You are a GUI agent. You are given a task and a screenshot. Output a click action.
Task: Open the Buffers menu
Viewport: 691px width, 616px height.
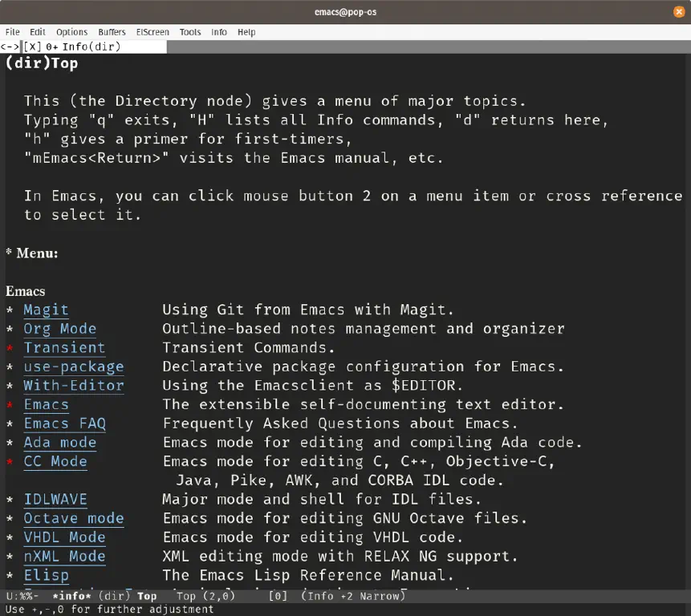[112, 32]
